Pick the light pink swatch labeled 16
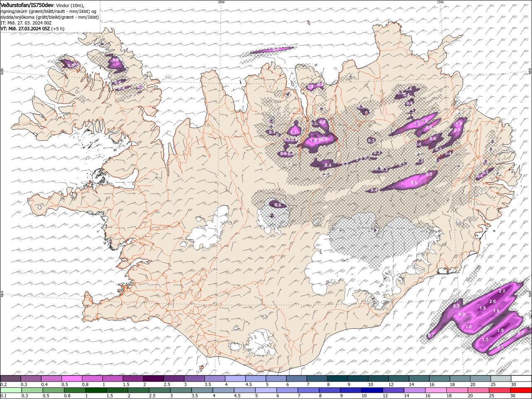Viewport: 532px width, 399px height. point(436,390)
